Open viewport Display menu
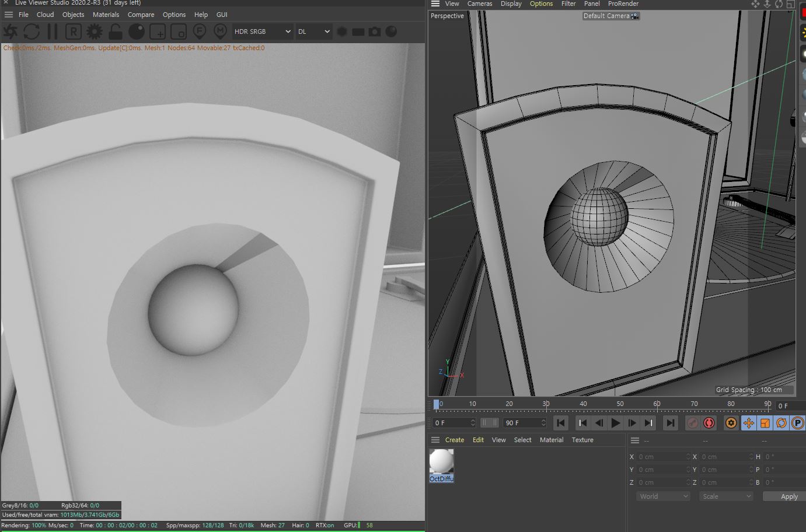This screenshot has height=532, width=806. pos(511,3)
